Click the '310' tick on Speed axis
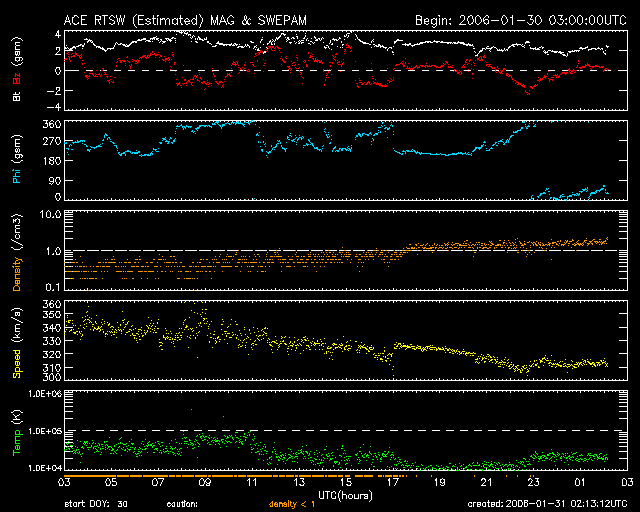The width and height of the screenshot is (640, 512). [52, 367]
